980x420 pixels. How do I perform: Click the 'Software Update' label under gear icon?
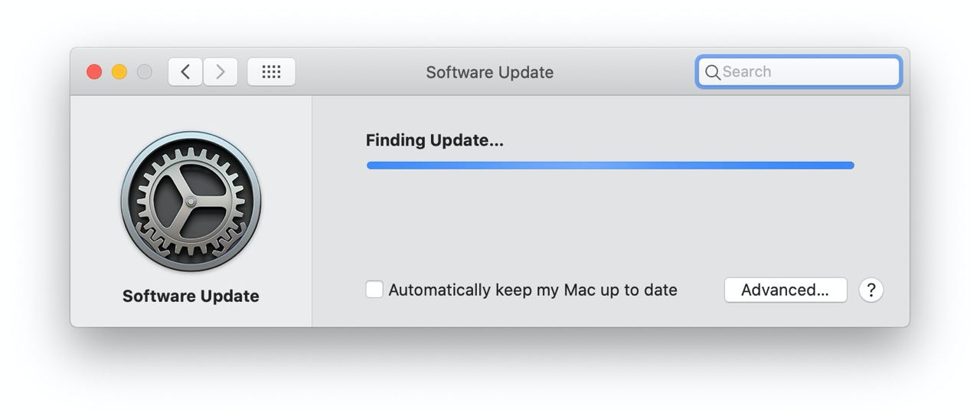191,296
